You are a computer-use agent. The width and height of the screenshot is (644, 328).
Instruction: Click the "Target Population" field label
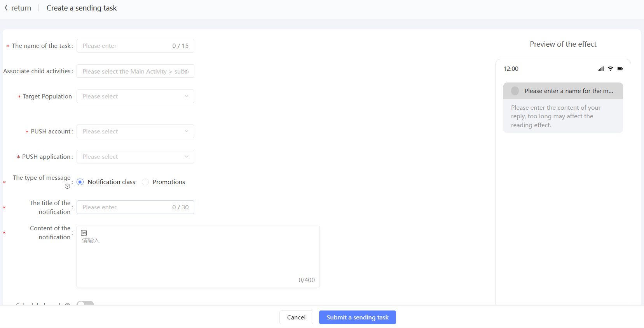pos(47,96)
